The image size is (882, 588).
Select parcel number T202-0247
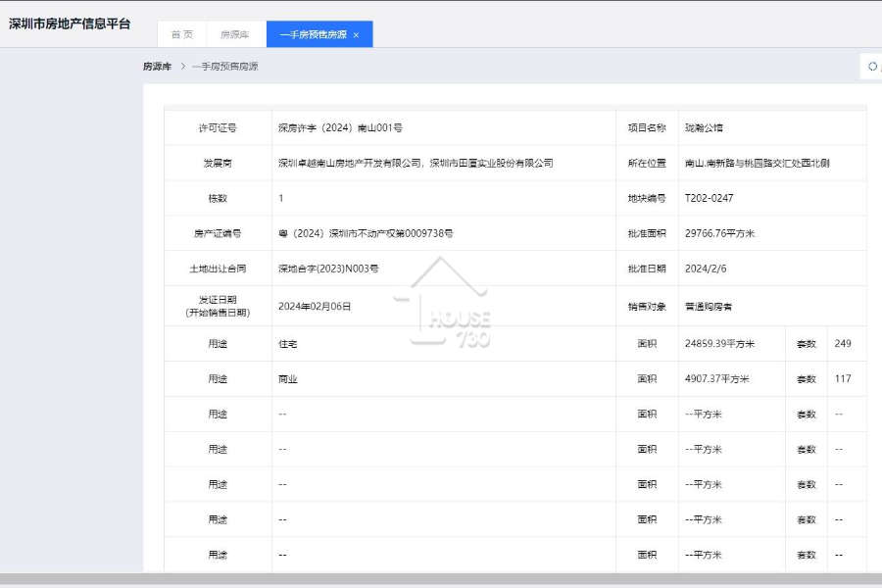[709, 198]
